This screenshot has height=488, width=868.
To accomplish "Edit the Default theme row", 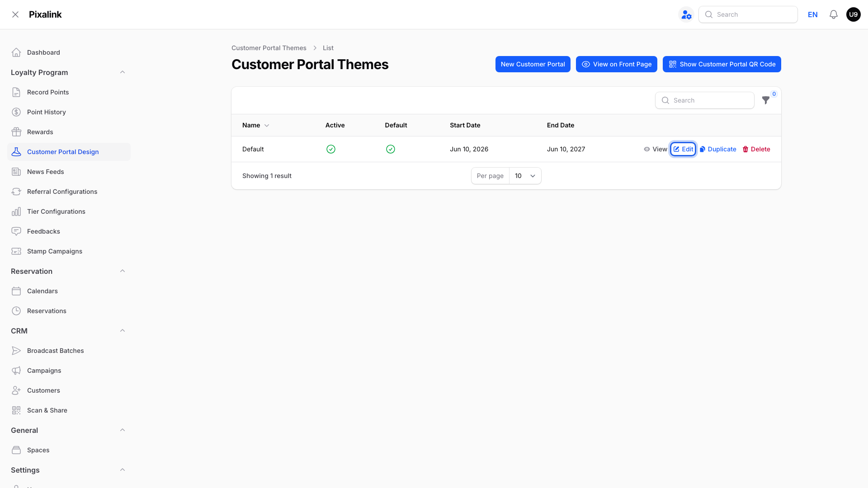I will pyautogui.click(x=683, y=149).
